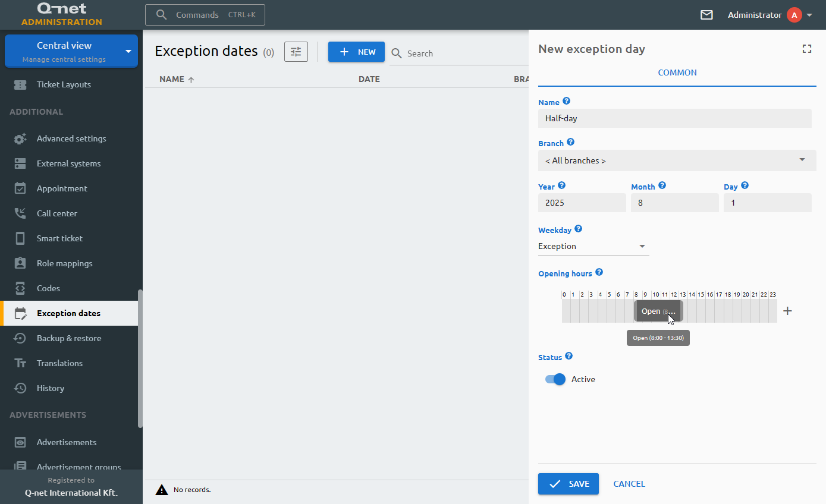
Task: Edit the Year field 2025
Action: [x=582, y=203]
